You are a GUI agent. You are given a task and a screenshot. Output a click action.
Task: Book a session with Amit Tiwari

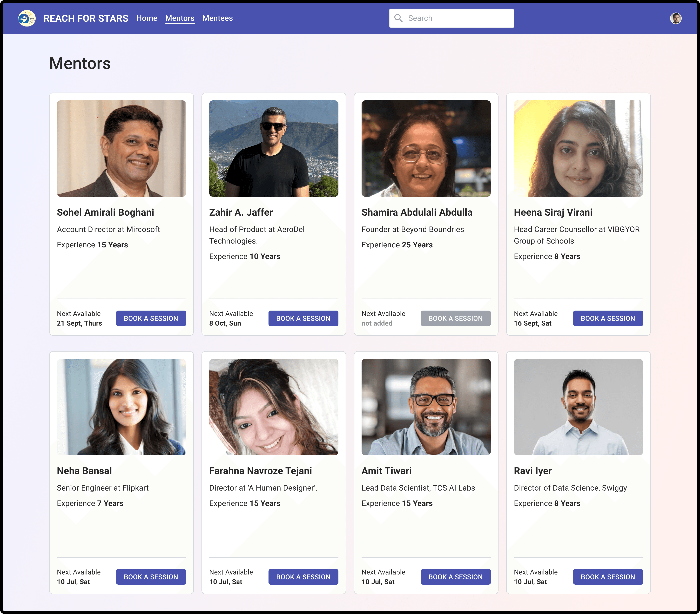click(455, 577)
